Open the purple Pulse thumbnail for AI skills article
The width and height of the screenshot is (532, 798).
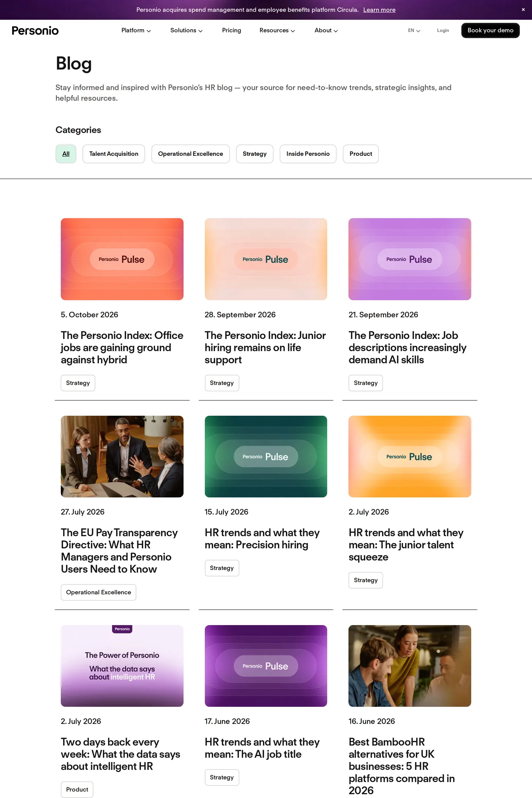tap(410, 259)
